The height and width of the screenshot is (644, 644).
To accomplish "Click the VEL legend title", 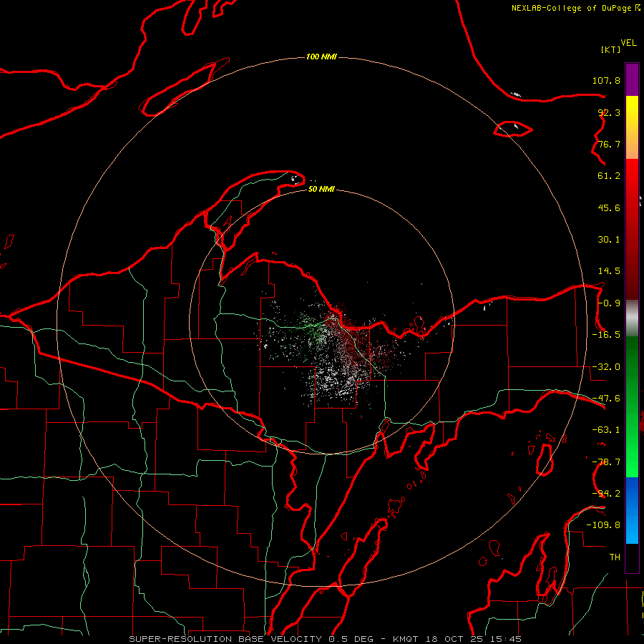I will (x=628, y=43).
